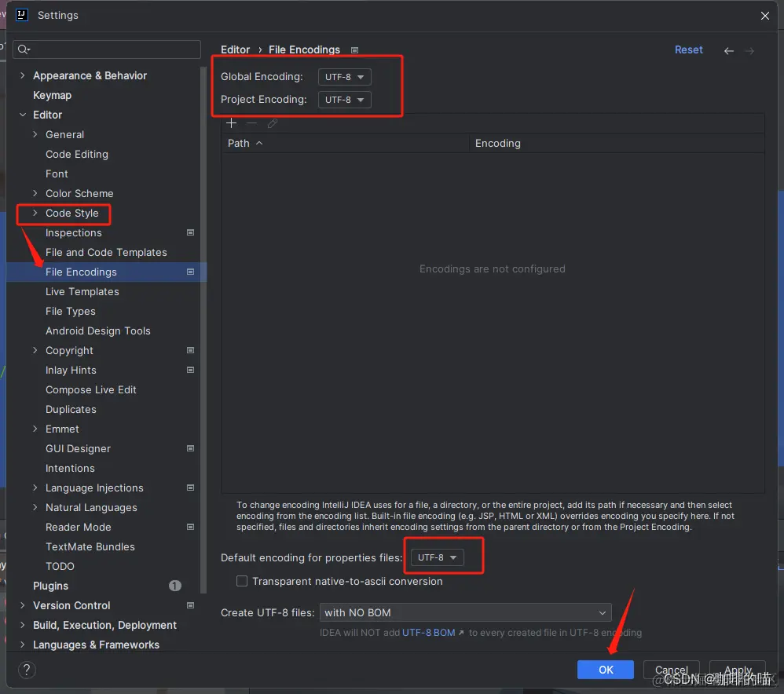
Task: Expand the Copyright node
Action: (35, 350)
